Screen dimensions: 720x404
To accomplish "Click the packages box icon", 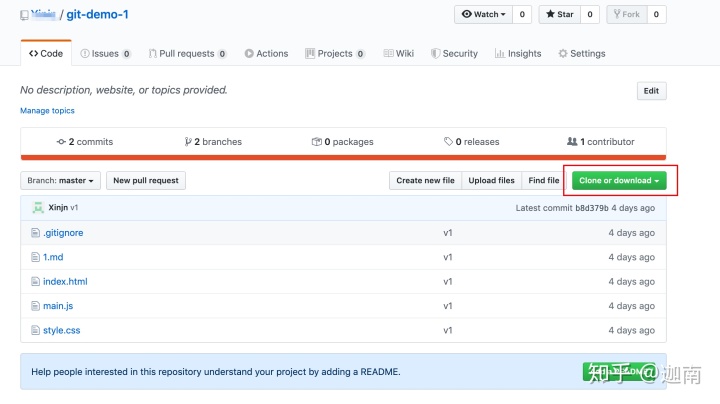I will click(x=316, y=142).
